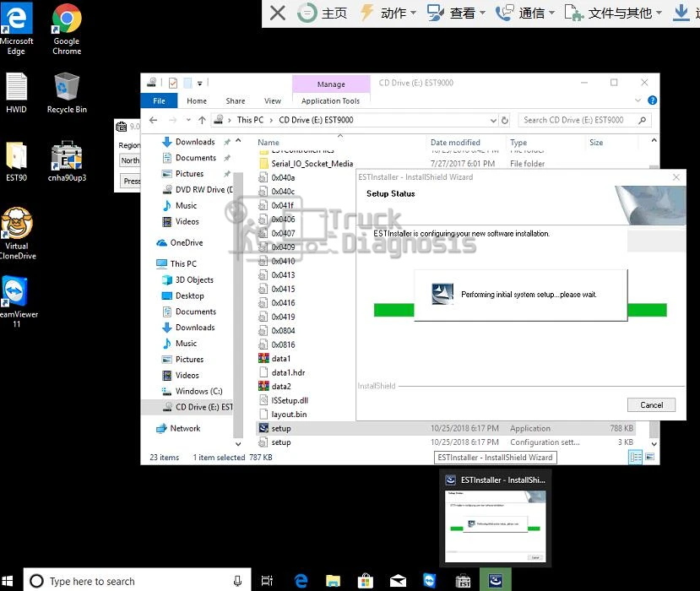Open 查看 menu in remote toolbar
The height and width of the screenshot is (591, 700).
coord(456,13)
